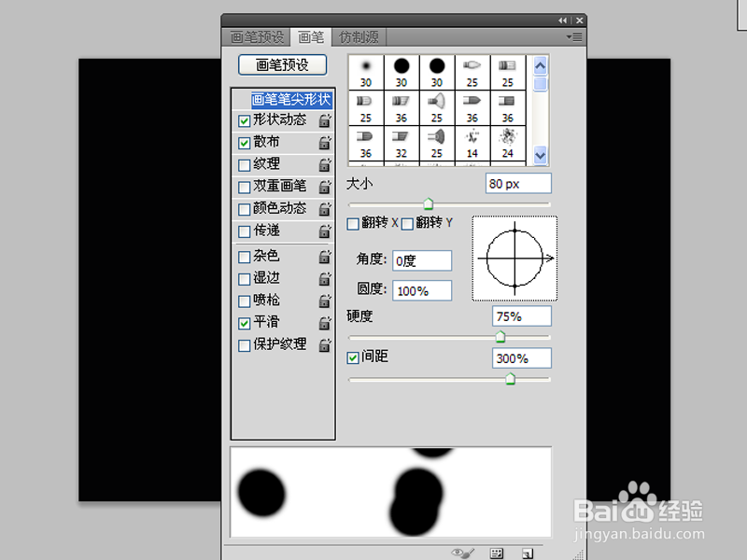Enable 湿边 checkbox
Screen dimensions: 747x560
click(244, 278)
